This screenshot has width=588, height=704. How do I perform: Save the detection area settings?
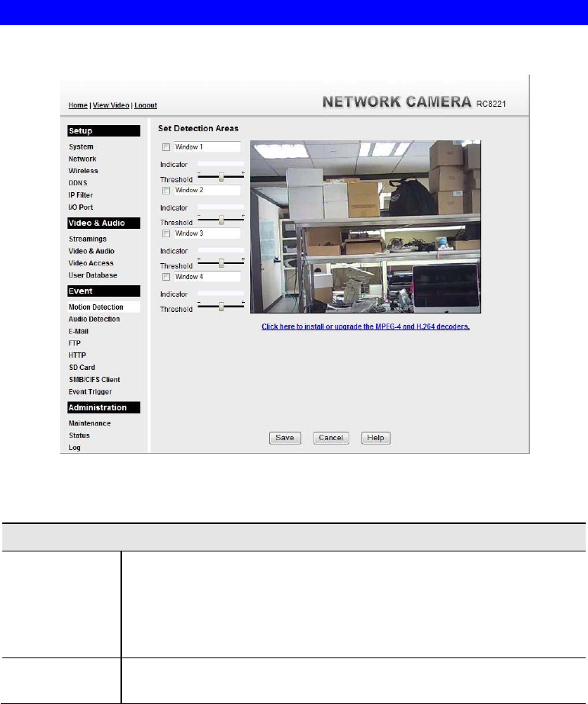coord(285,438)
